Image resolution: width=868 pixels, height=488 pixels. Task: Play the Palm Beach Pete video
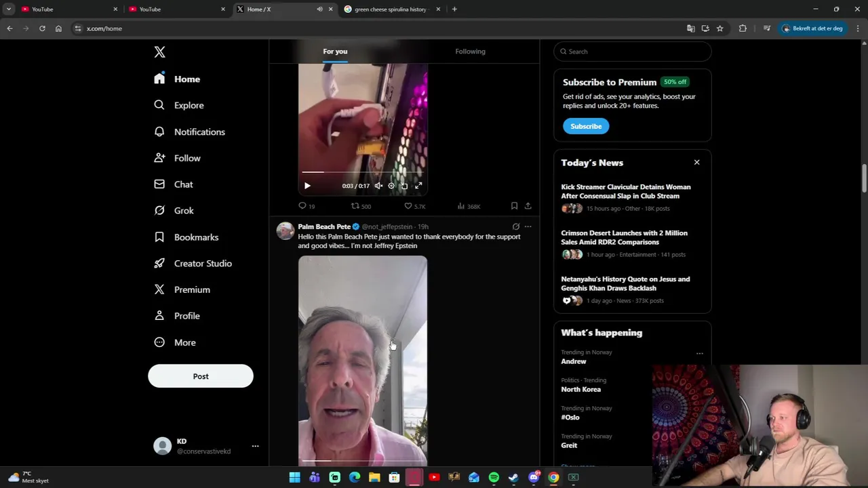tap(363, 360)
